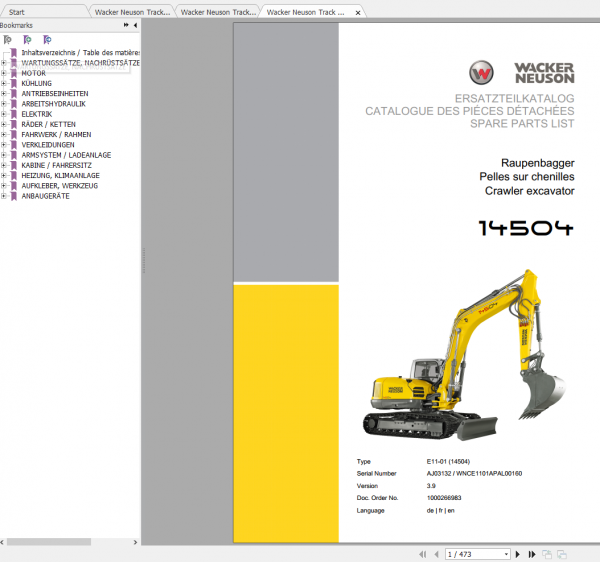Click the Crawler excavator text
This screenshot has height=562, width=600.
point(530,191)
